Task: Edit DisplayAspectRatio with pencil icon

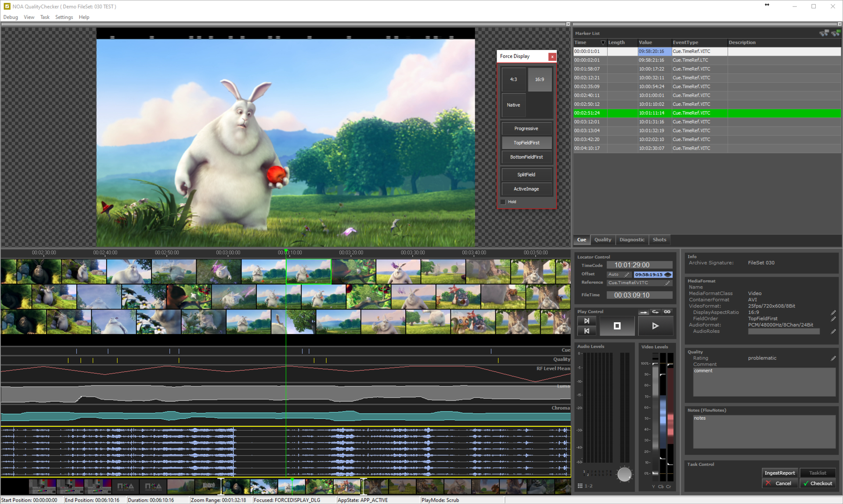Action: (x=833, y=313)
